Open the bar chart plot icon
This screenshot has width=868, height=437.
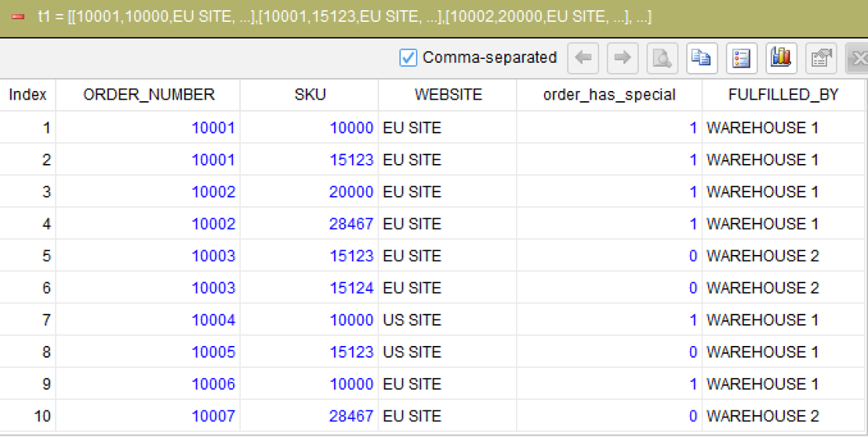coord(781,57)
